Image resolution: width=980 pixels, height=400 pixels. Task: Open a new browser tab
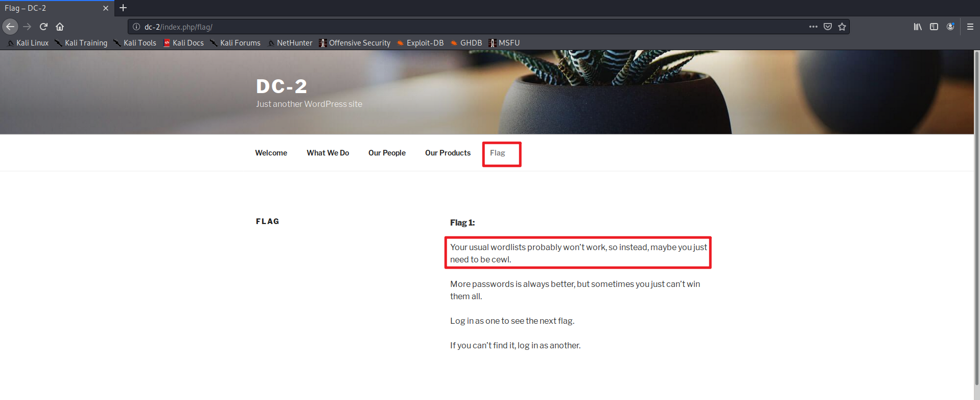(123, 8)
